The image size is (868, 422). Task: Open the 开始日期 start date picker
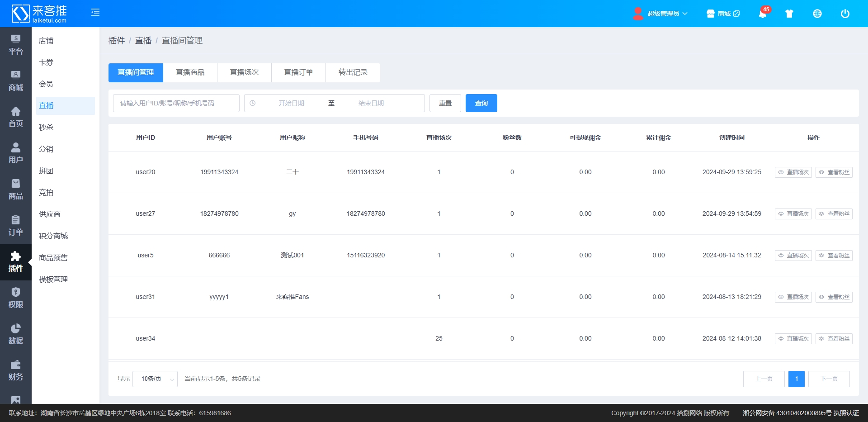tap(291, 103)
